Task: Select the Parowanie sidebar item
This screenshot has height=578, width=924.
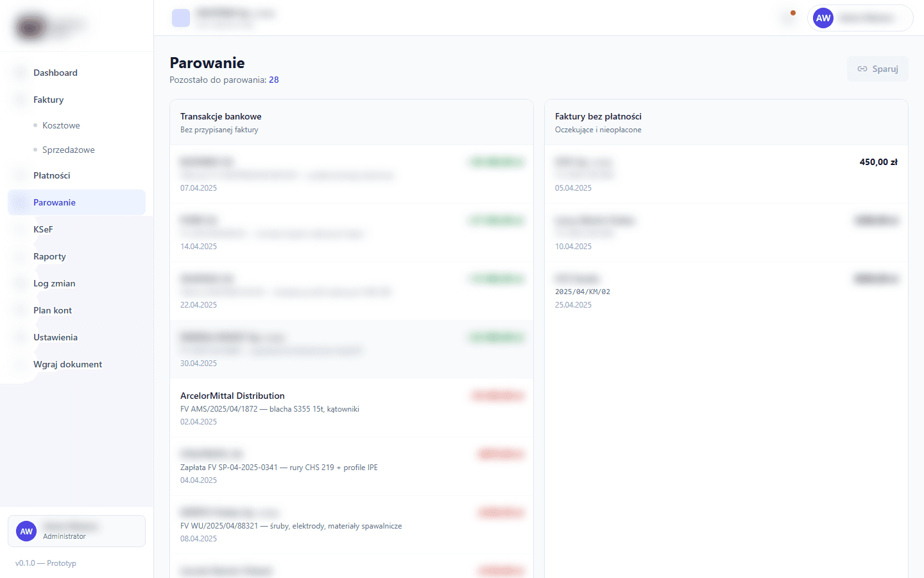Action: tap(76, 202)
